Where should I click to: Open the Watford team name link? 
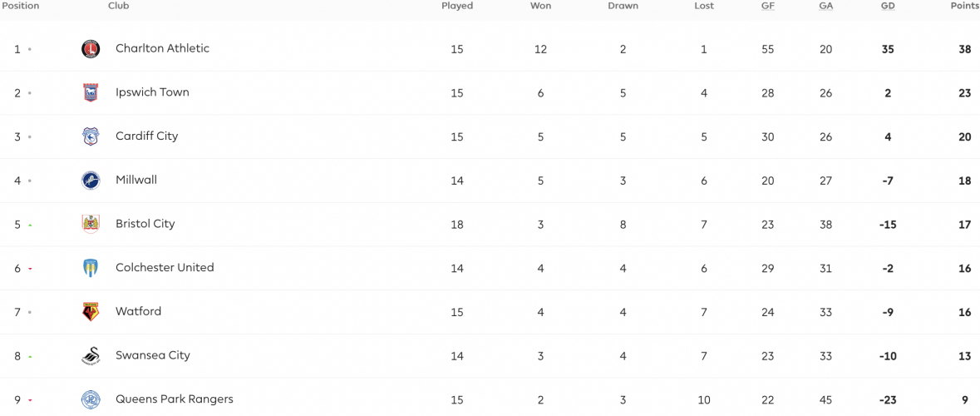[138, 311]
